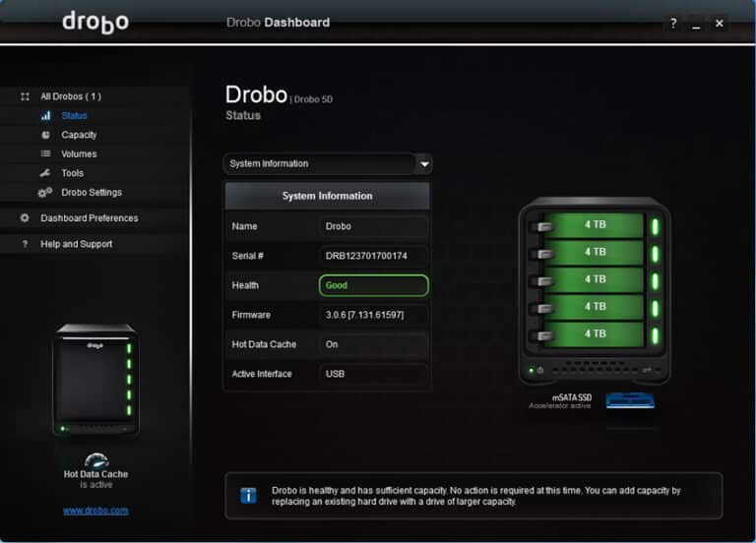Click the Hot Data Cache is active text

click(95, 479)
